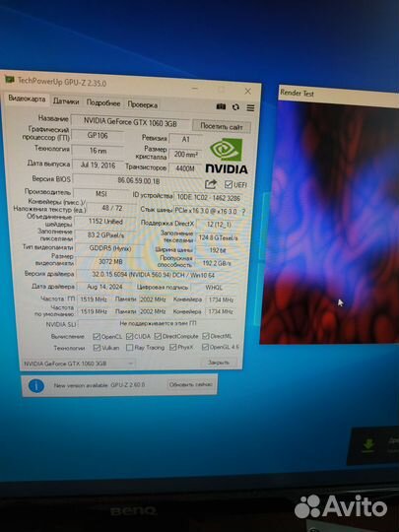Toggle the UEFI checkbox
Screen dimensions: 399x532
229,184
